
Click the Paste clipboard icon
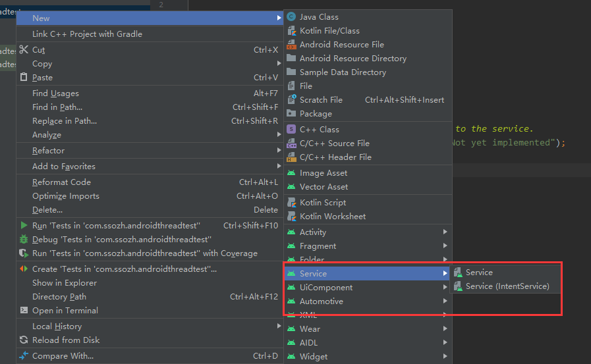pyautogui.click(x=24, y=77)
